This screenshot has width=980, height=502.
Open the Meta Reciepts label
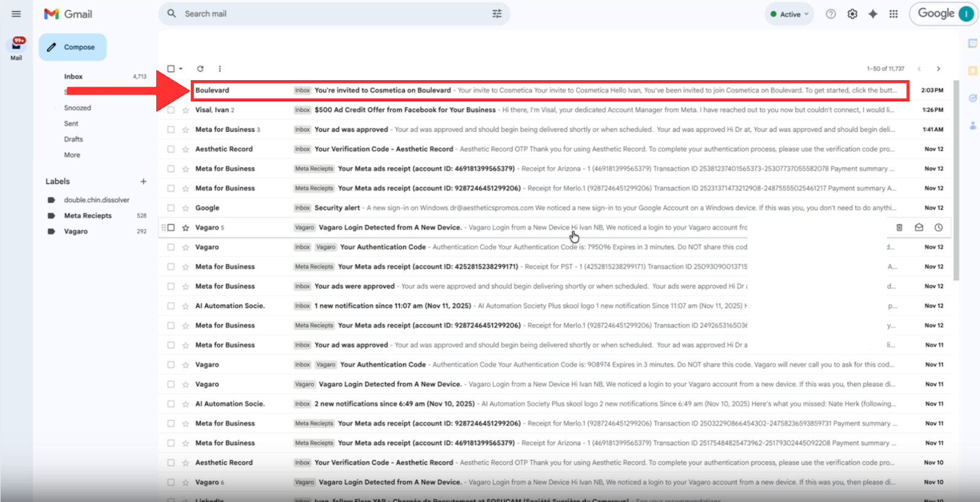pos(88,216)
